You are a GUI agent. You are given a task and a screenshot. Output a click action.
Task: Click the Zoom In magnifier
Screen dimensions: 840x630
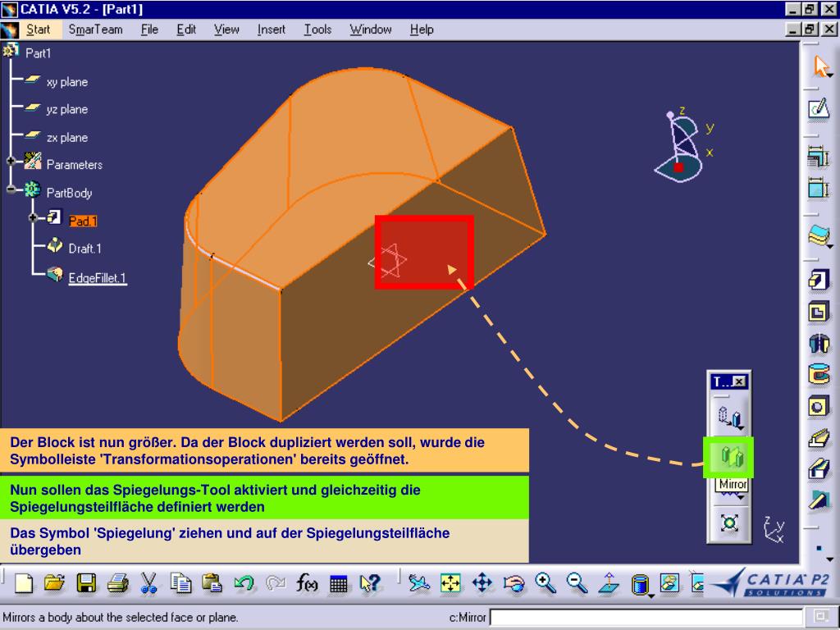(x=546, y=583)
